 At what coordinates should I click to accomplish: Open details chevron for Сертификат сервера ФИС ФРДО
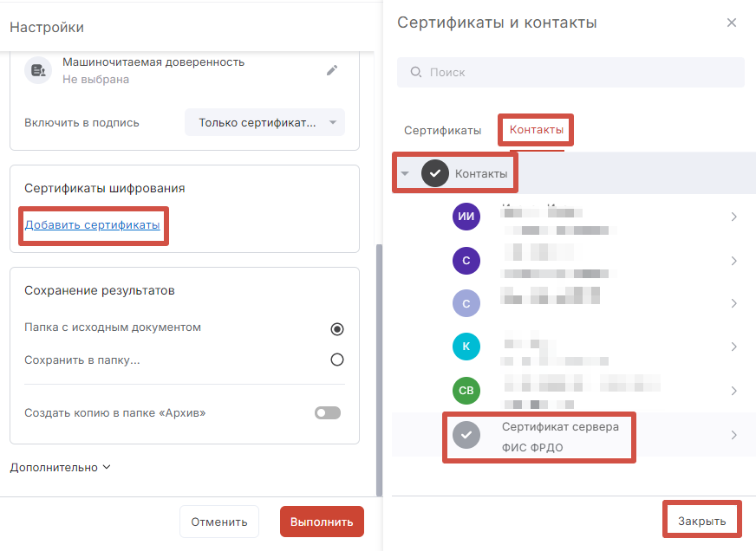pyautogui.click(x=733, y=436)
